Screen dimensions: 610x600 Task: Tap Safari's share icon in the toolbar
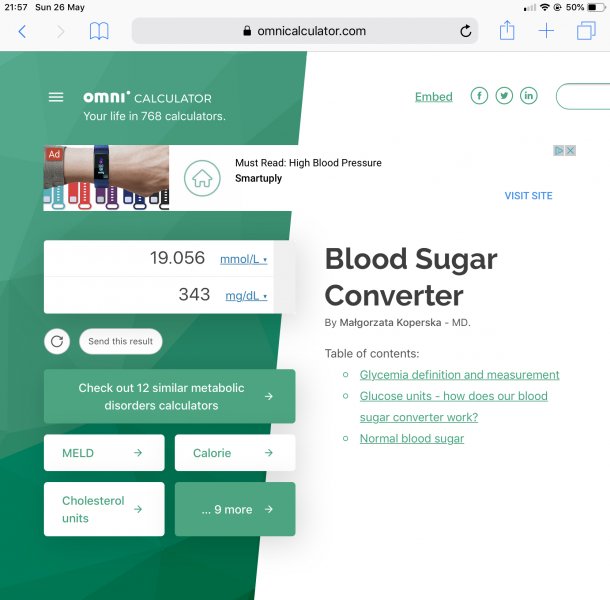coord(507,30)
